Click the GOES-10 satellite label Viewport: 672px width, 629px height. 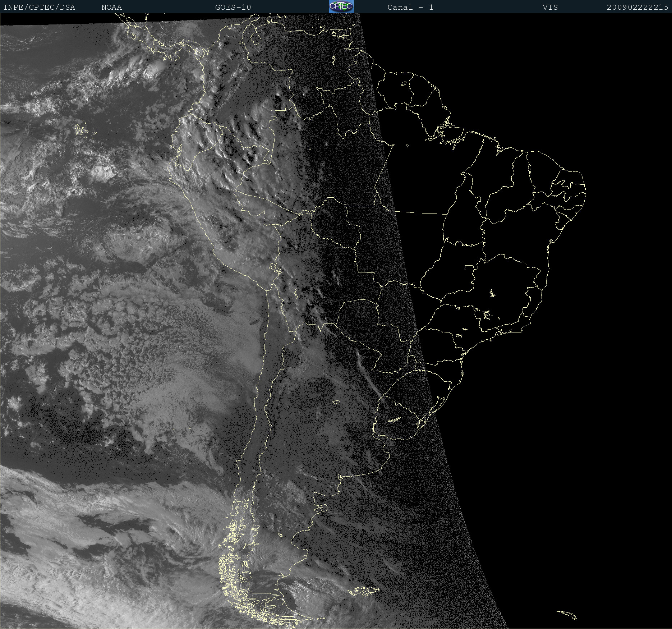click(x=233, y=8)
